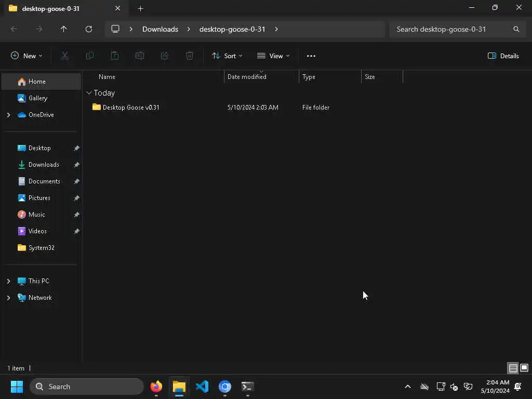Expand the OneDrive tree node
The image size is (532, 399).
[8, 115]
